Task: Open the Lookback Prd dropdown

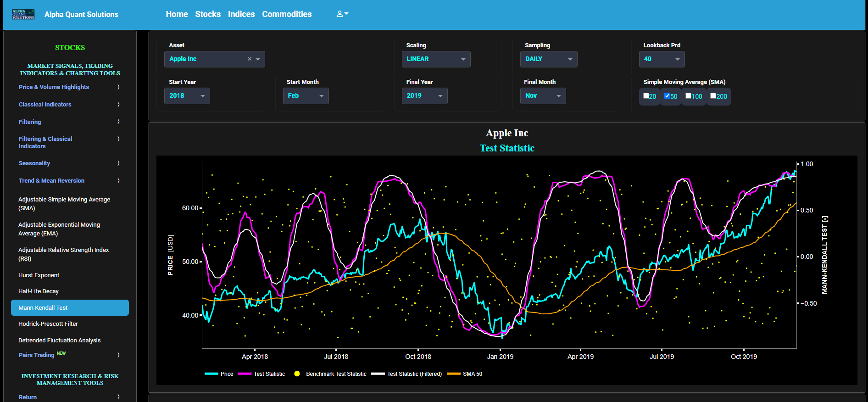Action: pyautogui.click(x=662, y=59)
